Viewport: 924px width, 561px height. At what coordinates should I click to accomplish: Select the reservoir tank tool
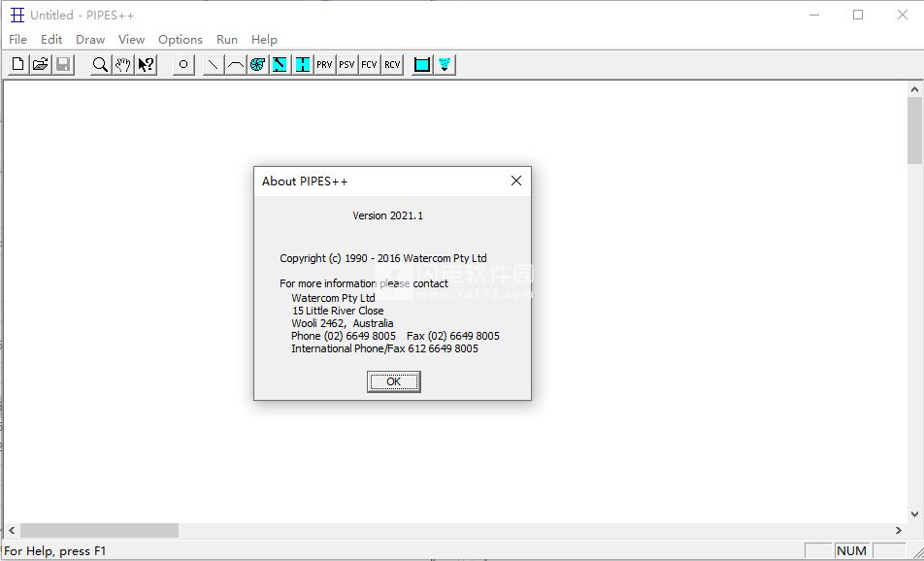(x=422, y=64)
